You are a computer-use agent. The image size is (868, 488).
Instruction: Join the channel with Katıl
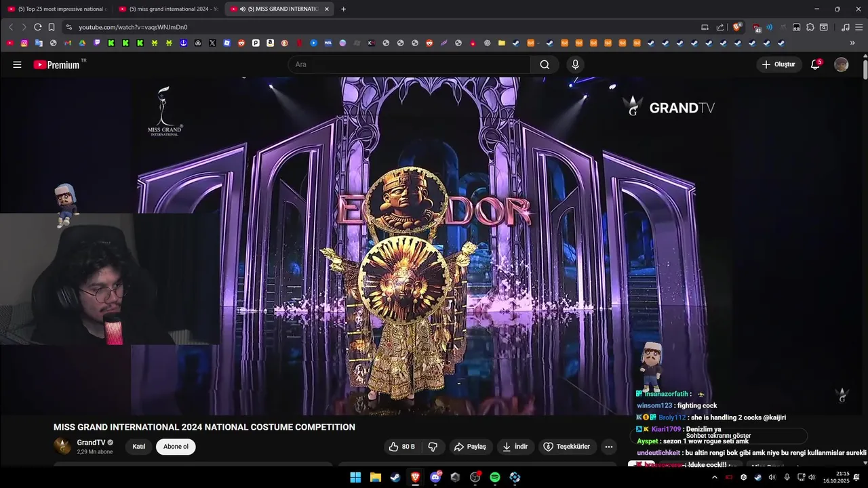click(x=139, y=447)
